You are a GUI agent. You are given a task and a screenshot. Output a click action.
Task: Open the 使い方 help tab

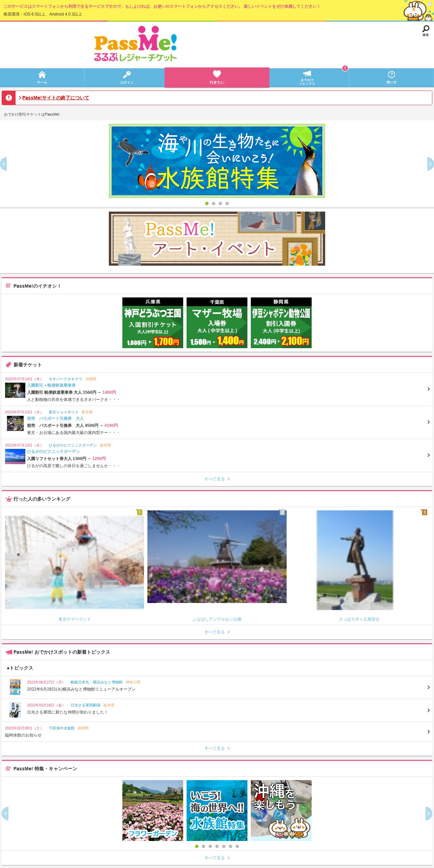click(x=391, y=77)
